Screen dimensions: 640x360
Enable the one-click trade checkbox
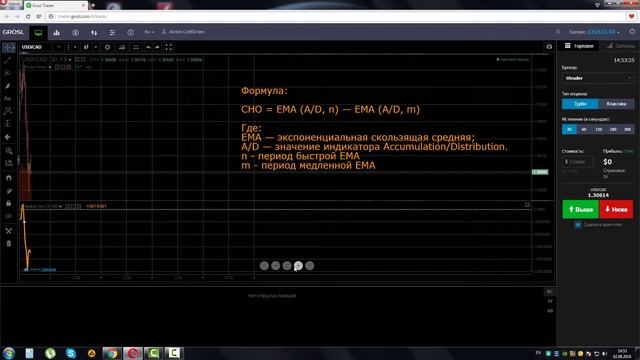coord(578,225)
